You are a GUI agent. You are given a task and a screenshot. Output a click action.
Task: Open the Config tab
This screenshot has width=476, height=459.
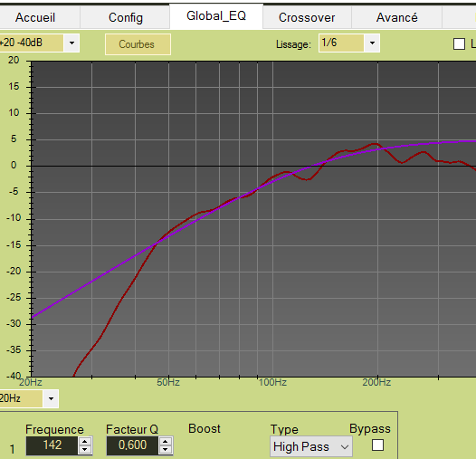pyautogui.click(x=126, y=17)
